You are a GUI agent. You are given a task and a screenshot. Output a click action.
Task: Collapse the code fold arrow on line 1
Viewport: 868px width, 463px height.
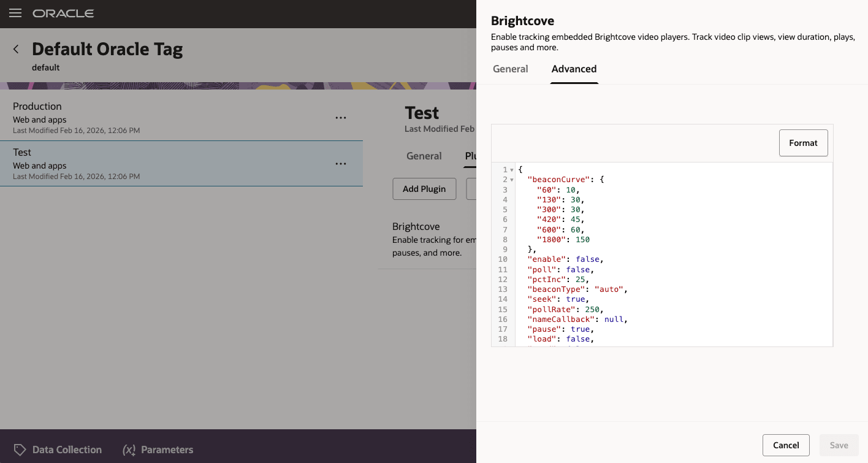click(512, 170)
